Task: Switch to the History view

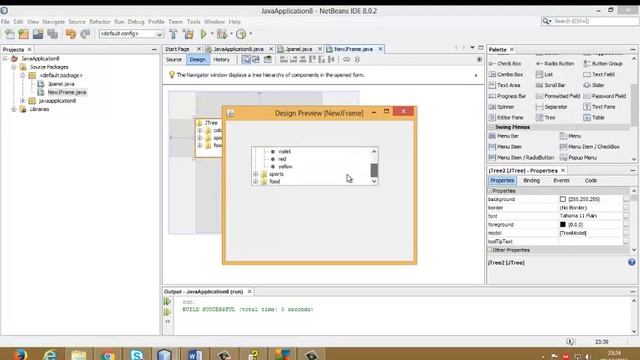Action: tap(222, 60)
